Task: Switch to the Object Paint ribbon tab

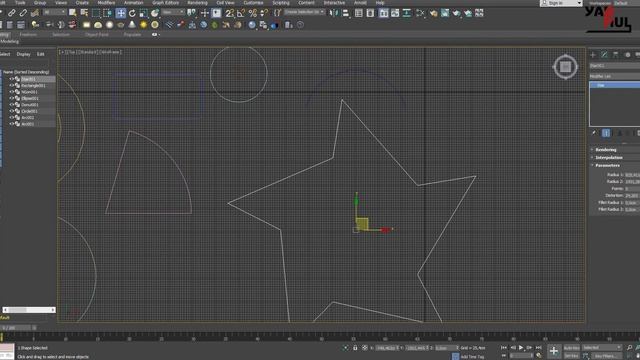Action: click(97, 35)
